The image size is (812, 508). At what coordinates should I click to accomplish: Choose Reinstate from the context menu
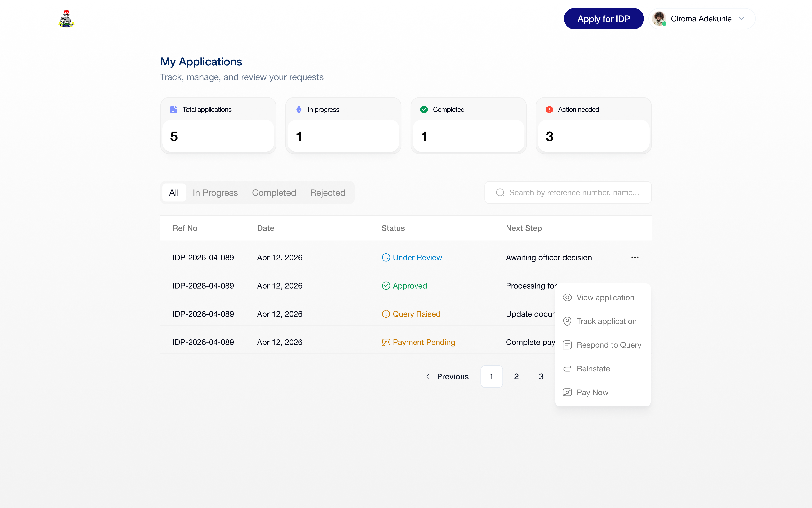point(603,368)
